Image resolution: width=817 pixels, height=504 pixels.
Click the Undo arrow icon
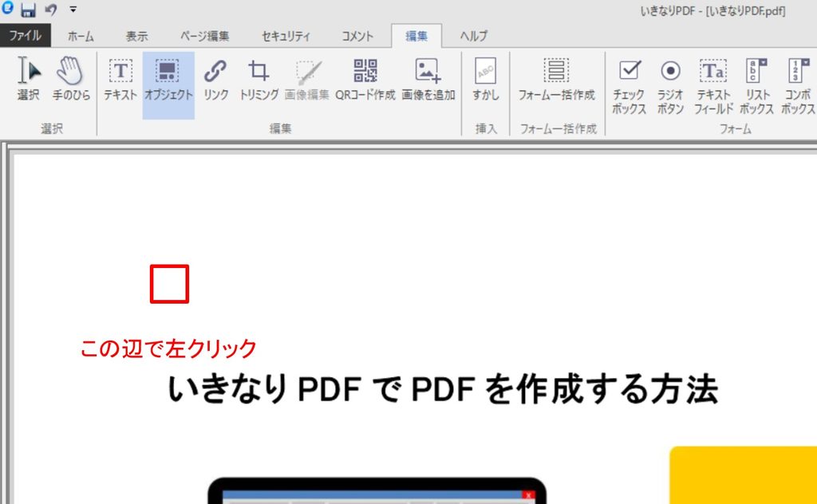pyautogui.click(x=50, y=10)
